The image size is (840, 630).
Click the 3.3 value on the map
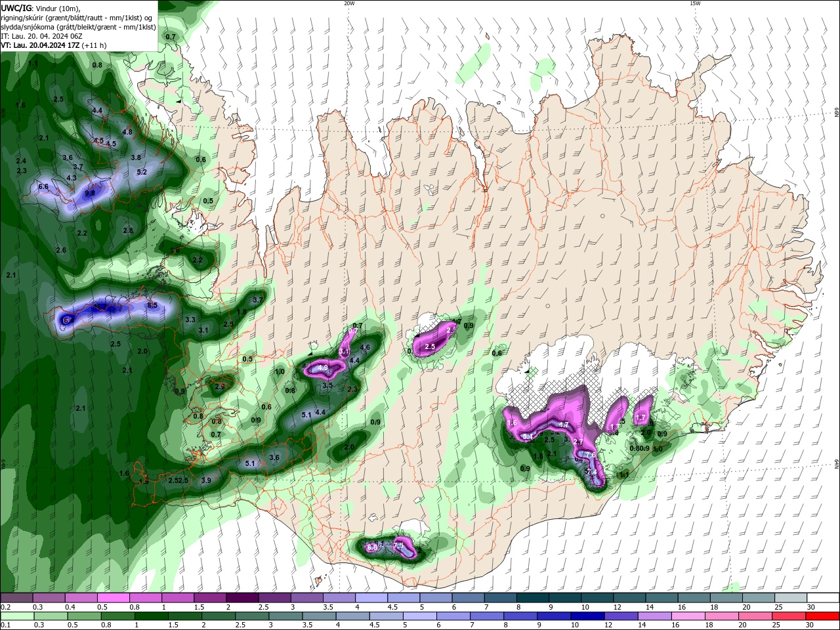(x=190, y=320)
